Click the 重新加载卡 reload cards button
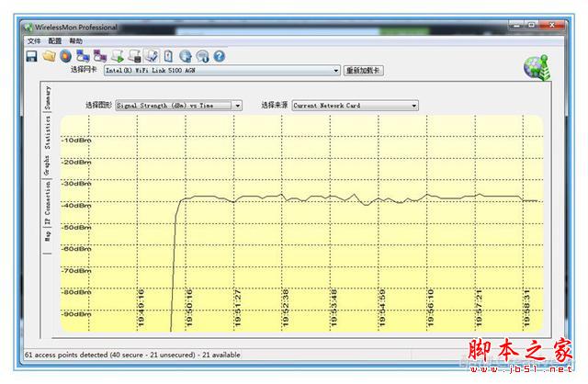 pos(364,70)
